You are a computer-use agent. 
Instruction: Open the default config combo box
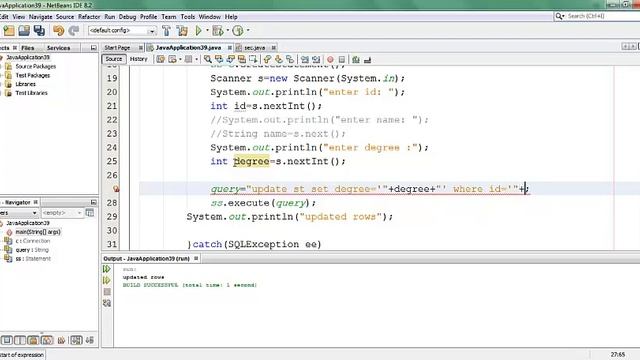(122, 31)
